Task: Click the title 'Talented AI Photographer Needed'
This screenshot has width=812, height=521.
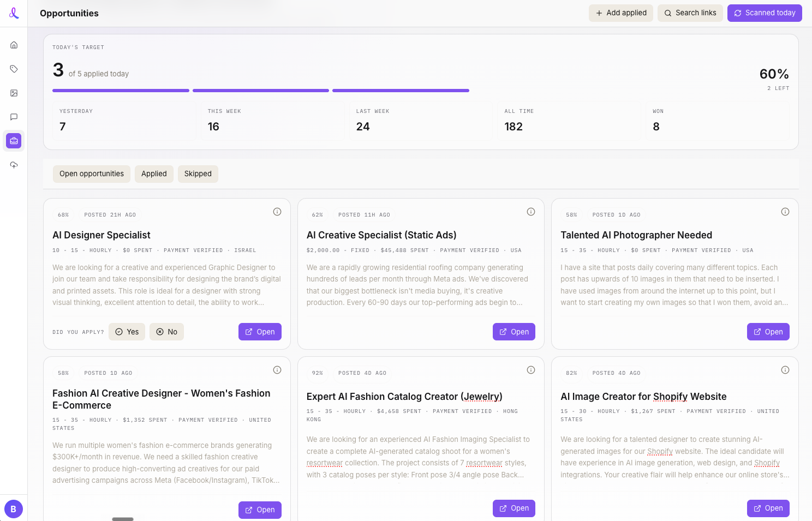Action: [636, 235]
